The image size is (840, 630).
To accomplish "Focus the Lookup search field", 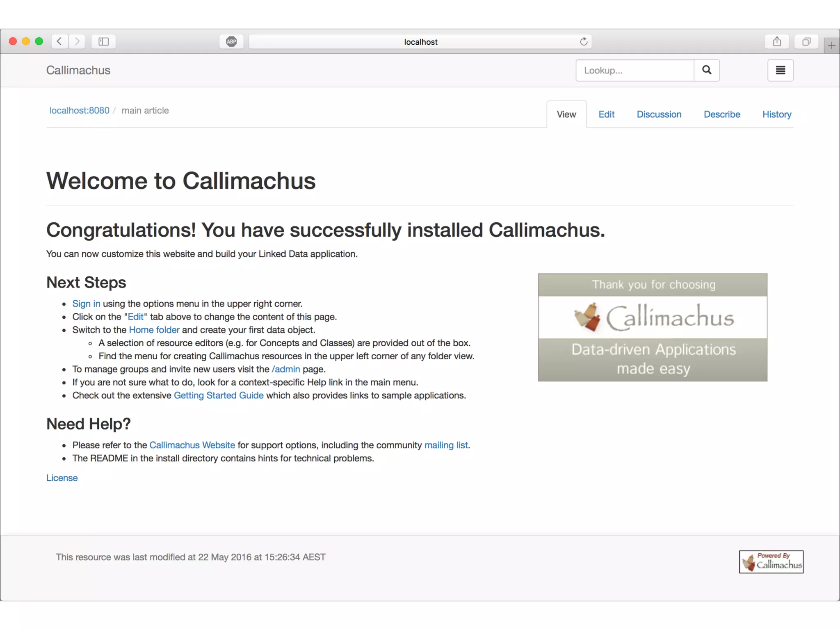I will (x=635, y=70).
